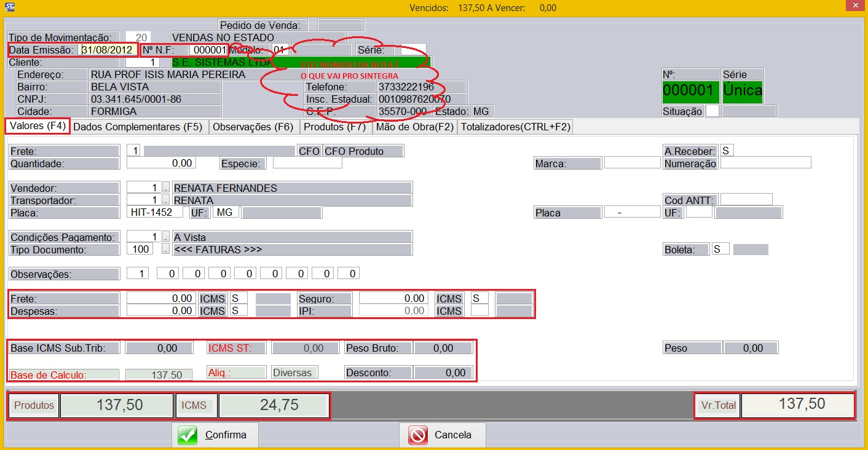
Task: Click the HIT-1452 Placa field
Action: [156, 212]
